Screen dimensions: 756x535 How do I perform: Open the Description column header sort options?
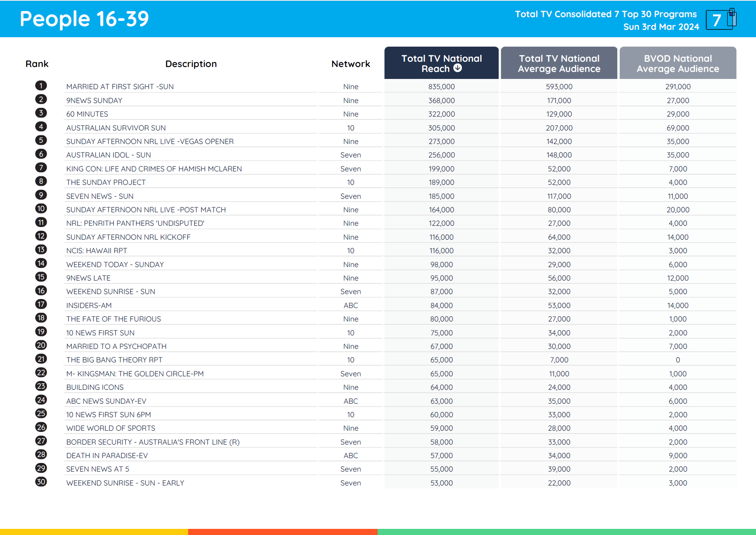191,64
